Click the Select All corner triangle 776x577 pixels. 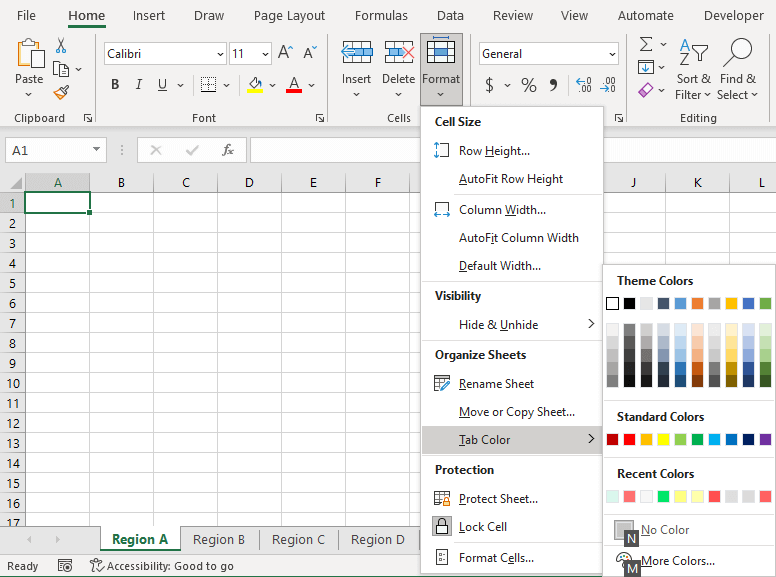tap(16, 183)
